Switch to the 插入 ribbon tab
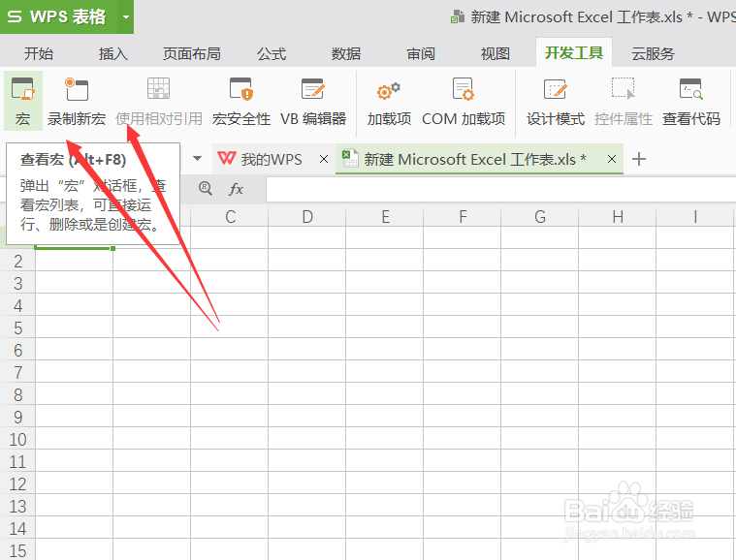The image size is (736, 560). click(113, 53)
